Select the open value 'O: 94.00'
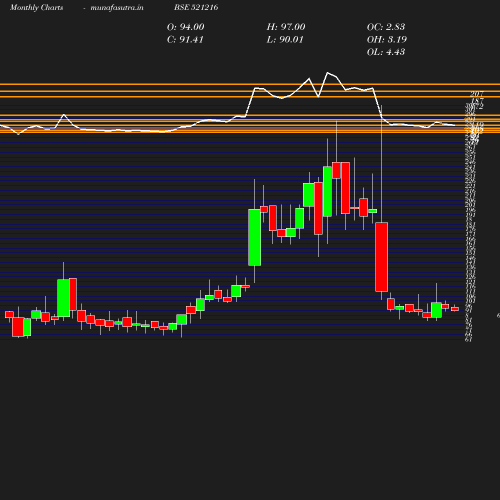This screenshot has width=500, height=500. (185, 27)
